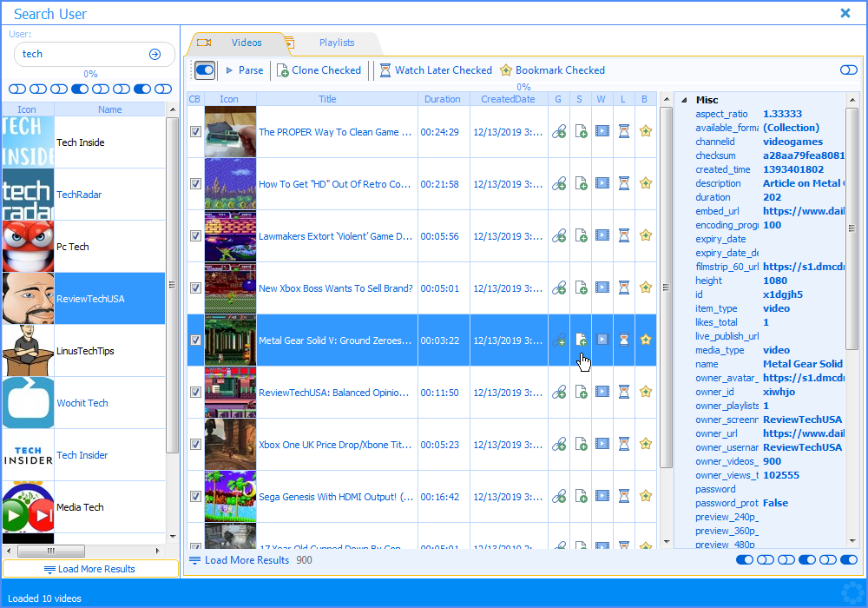This screenshot has height=608, width=868.
Task: Bookmark star for 'Metal Gear Solid V' row
Action: click(x=646, y=340)
